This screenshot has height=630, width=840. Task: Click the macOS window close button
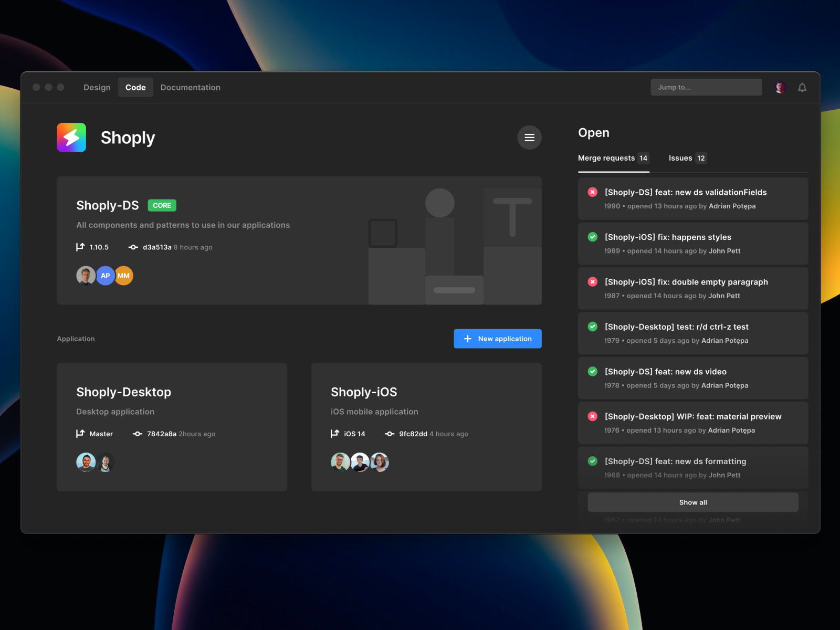click(x=36, y=87)
